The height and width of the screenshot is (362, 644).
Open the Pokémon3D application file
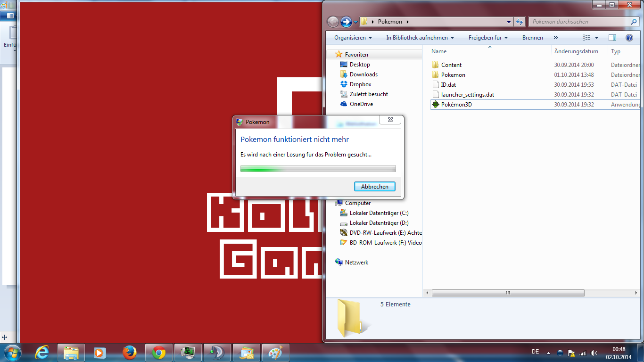pos(456,105)
